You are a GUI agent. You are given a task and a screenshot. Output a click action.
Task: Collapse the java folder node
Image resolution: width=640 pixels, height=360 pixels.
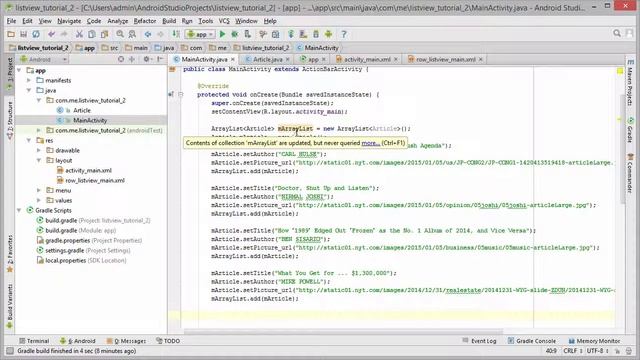29,90
